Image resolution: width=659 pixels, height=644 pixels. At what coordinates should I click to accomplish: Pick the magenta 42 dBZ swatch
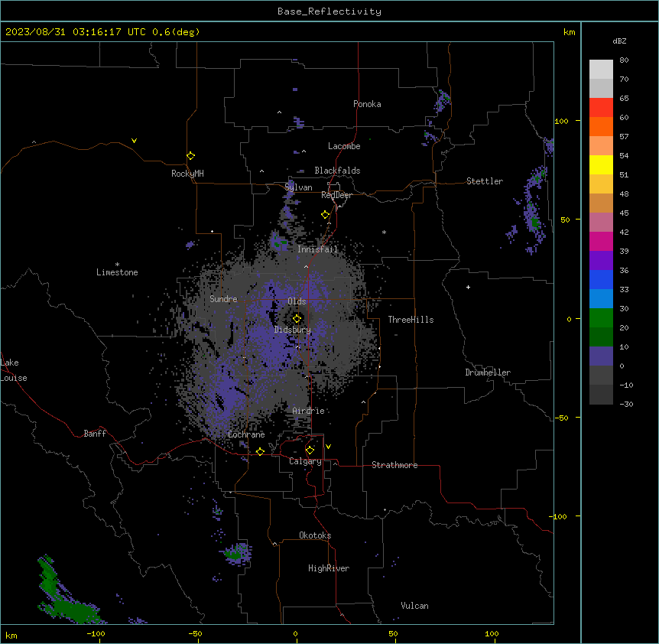601,241
